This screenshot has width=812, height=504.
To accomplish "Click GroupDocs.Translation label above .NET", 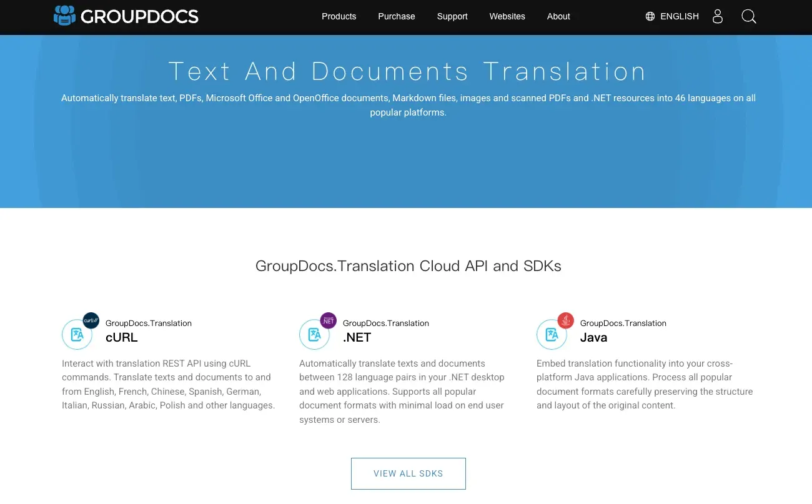I will click(x=386, y=323).
